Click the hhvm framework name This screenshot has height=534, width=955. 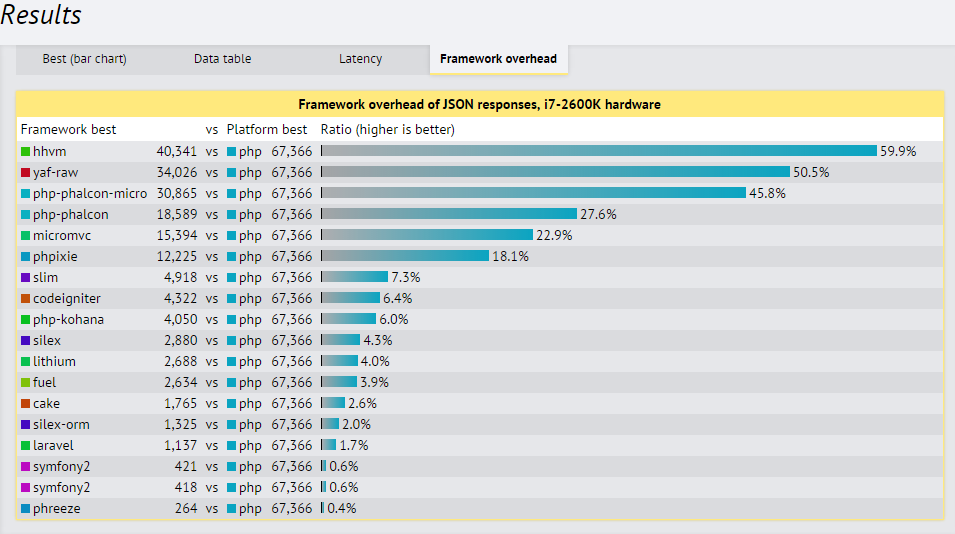tap(48, 152)
